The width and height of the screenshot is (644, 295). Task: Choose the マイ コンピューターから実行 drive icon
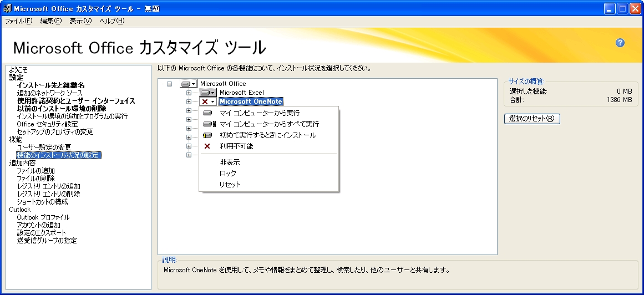pyautogui.click(x=208, y=113)
